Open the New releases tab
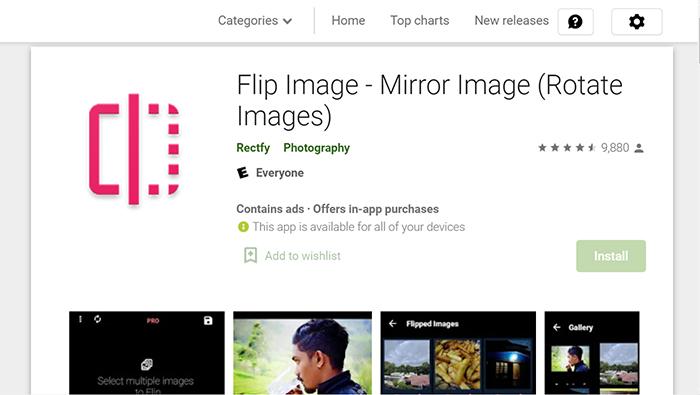The image size is (700, 395). click(512, 21)
